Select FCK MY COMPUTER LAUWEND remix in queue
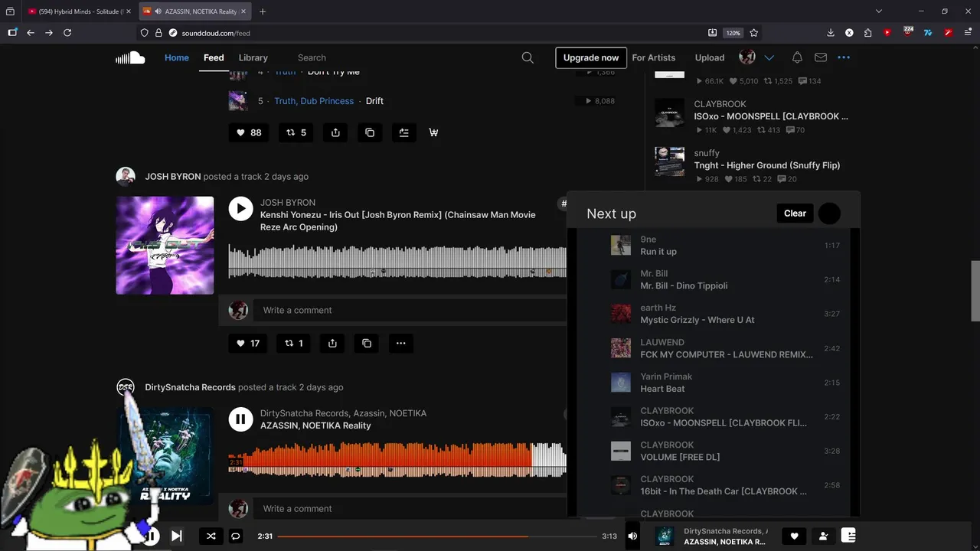This screenshot has height=551, width=980. click(714, 348)
